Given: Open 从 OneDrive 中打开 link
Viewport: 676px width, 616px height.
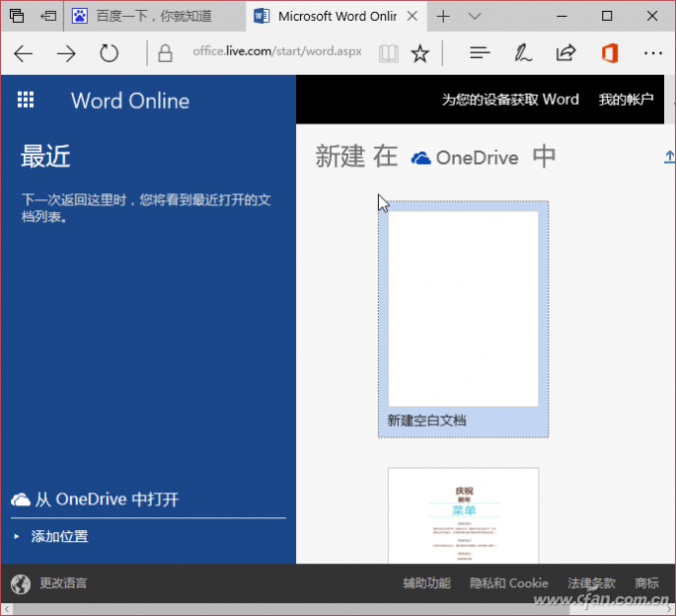Looking at the screenshot, I should pyautogui.click(x=95, y=500).
